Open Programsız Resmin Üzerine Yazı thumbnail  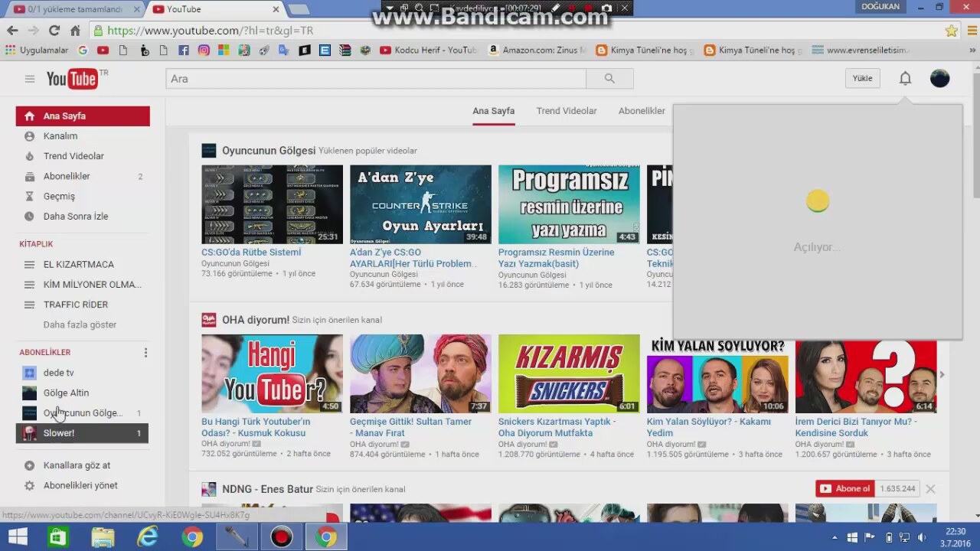pyautogui.click(x=569, y=204)
